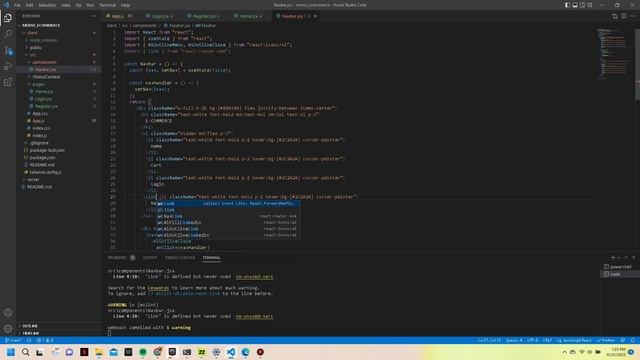Click feedback icon in status bar
Viewport: 640px width, 360px height.
pyautogui.click(x=623, y=340)
